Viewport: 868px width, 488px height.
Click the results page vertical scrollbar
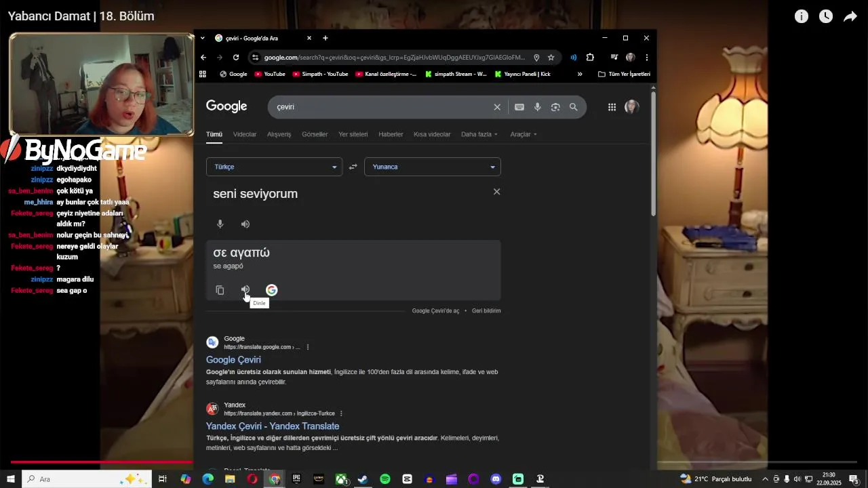coord(654,155)
